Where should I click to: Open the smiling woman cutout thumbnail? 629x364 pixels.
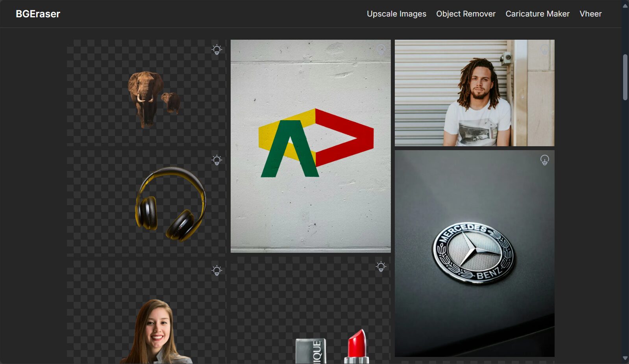146,312
